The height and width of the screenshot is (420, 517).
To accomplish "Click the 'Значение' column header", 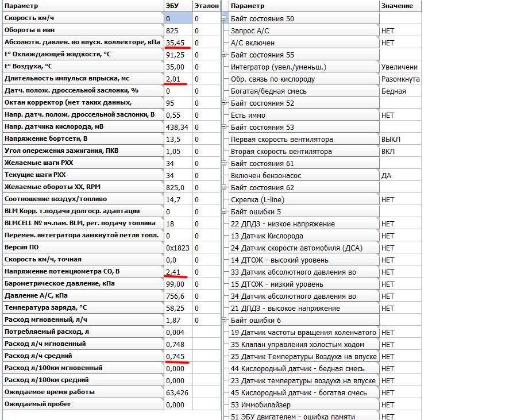I will pyautogui.click(x=400, y=6).
